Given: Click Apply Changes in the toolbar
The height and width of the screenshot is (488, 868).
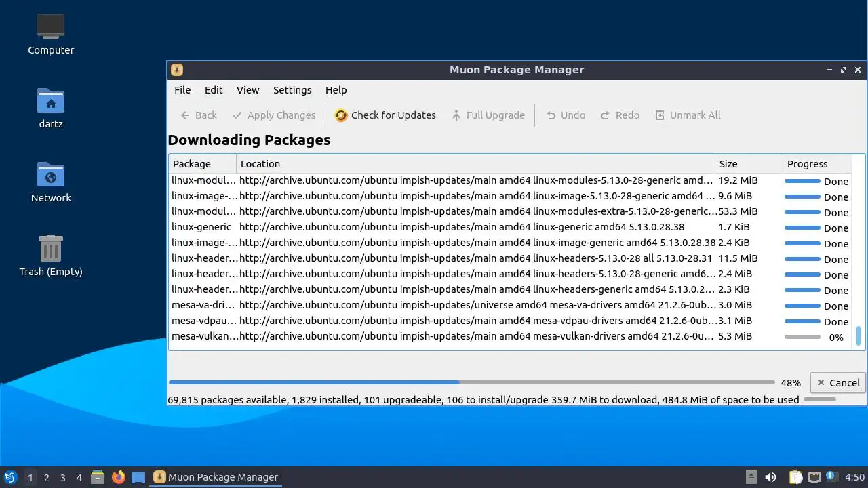Looking at the screenshot, I should tap(273, 115).
